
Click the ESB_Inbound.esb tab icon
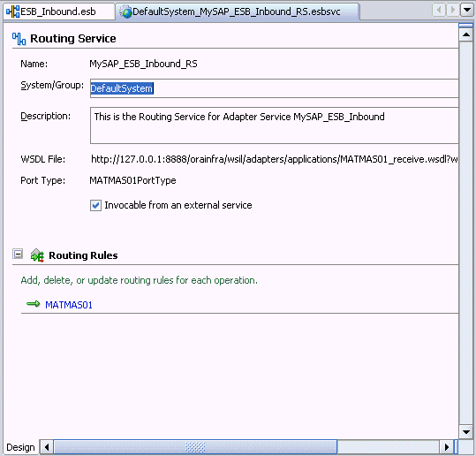coord(12,11)
